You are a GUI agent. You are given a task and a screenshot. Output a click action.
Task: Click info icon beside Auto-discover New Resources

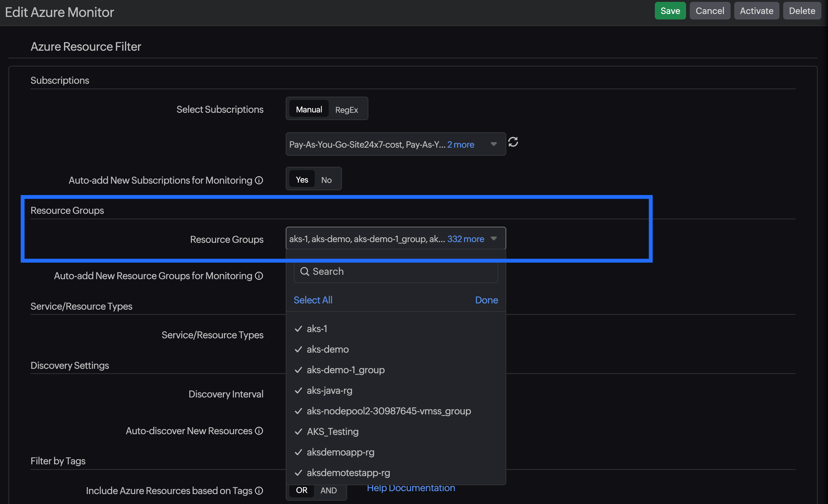(259, 431)
